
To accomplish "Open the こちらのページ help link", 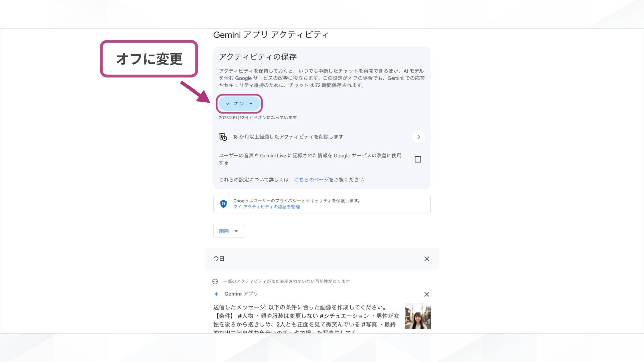I will pyautogui.click(x=311, y=179).
